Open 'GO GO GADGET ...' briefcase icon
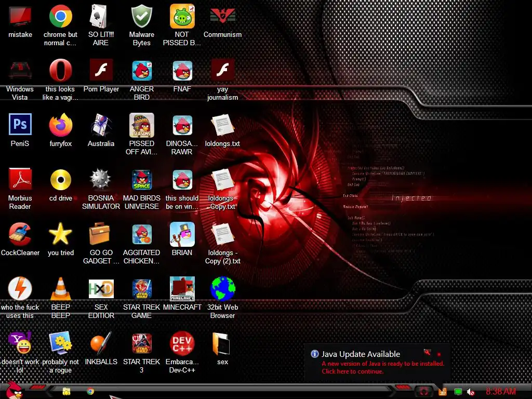This screenshot has width=532, height=399. [99, 234]
